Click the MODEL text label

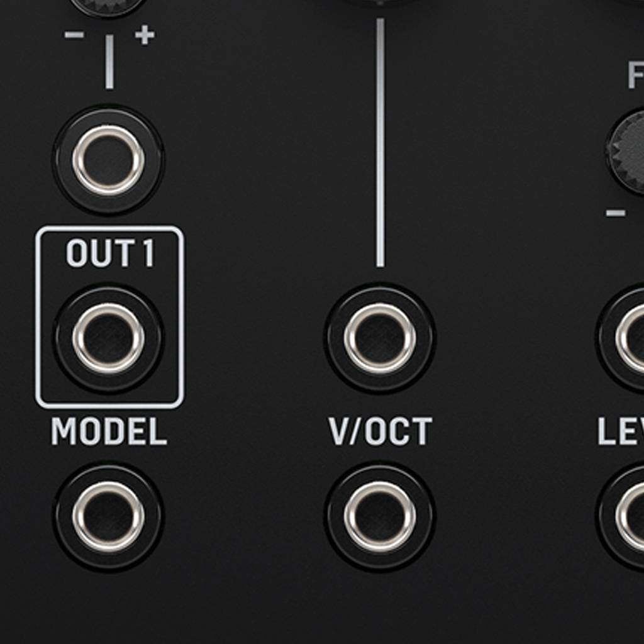pyautogui.click(x=109, y=431)
